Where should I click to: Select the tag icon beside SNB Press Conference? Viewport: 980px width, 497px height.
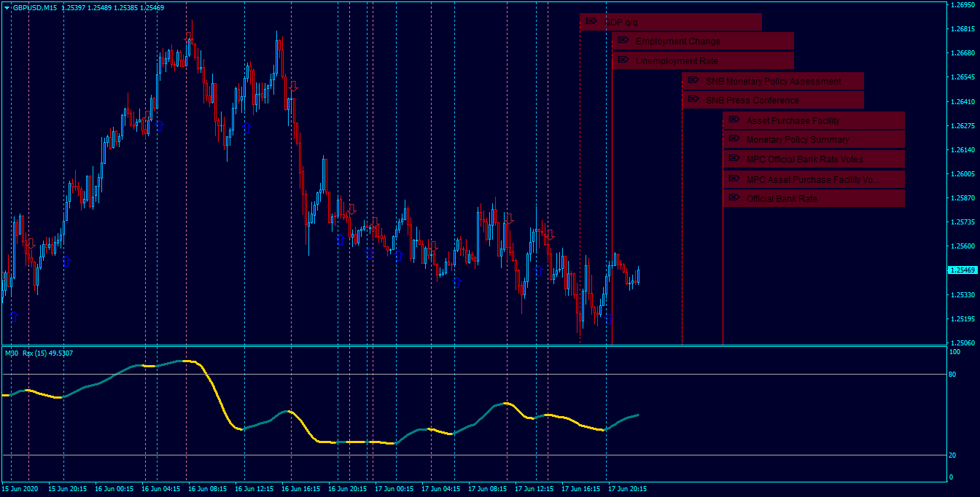click(693, 99)
